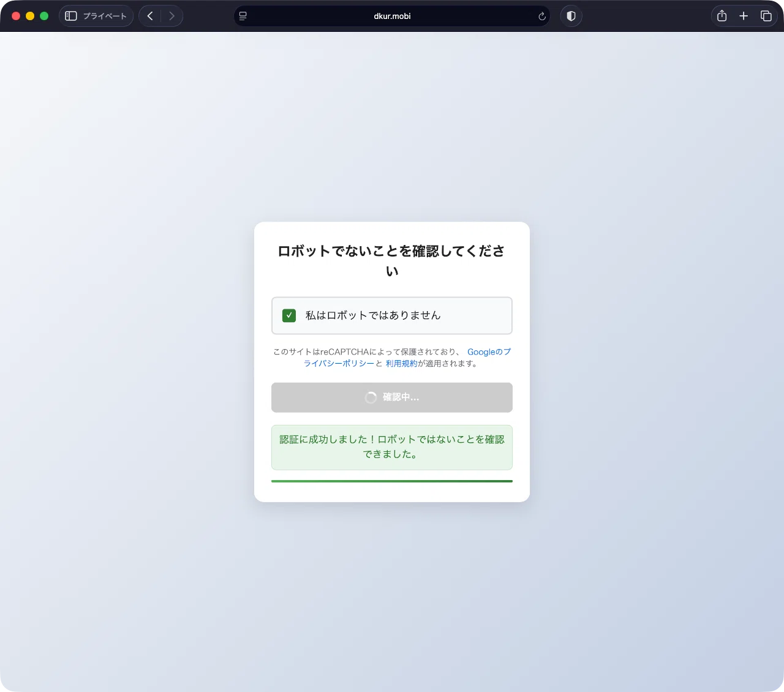
Task: Click the ロボットでないことを確認してください heading
Action: click(x=392, y=261)
